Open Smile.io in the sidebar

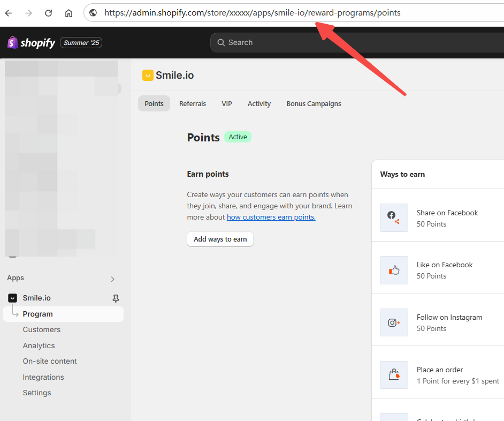36,298
